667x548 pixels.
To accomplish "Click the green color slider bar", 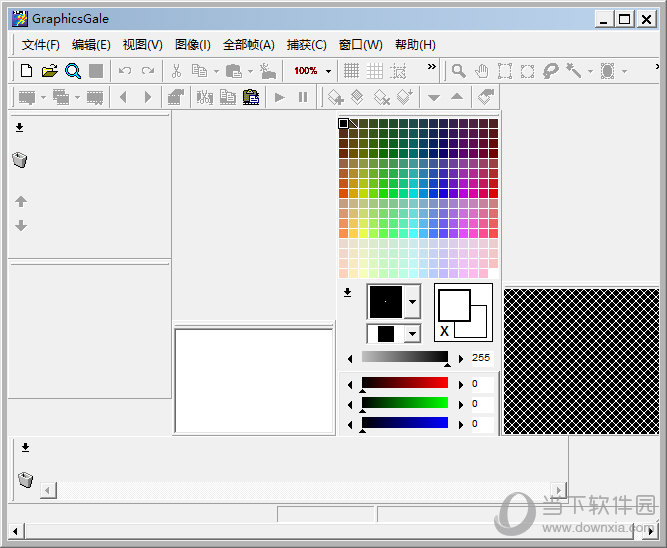I will point(404,403).
